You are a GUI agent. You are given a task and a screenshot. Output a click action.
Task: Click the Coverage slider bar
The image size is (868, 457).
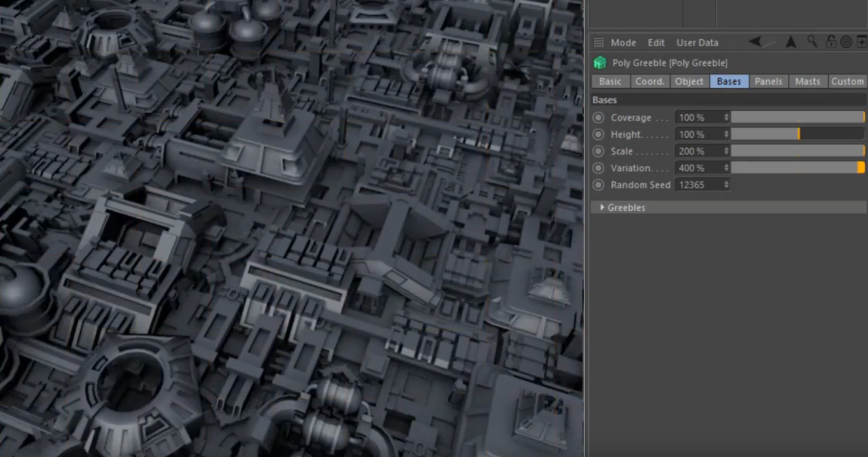[798, 117]
